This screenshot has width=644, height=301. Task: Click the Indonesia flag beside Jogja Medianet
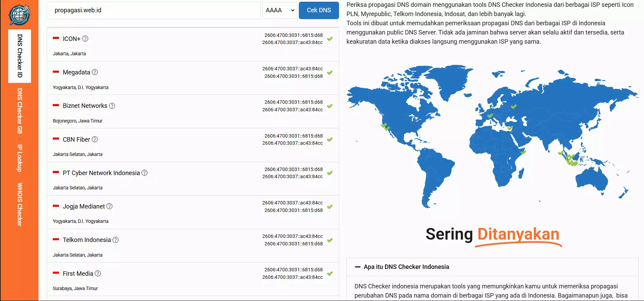56,206
